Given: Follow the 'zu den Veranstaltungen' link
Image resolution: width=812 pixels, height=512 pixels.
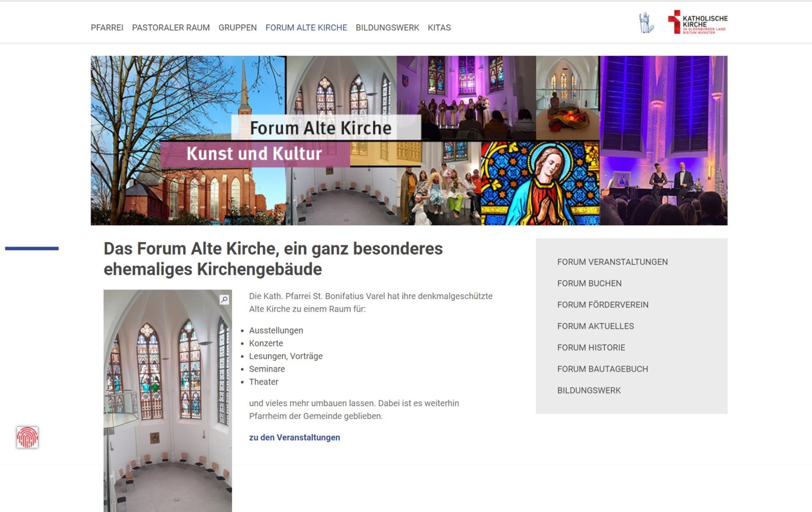Looking at the screenshot, I should pos(294,438).
